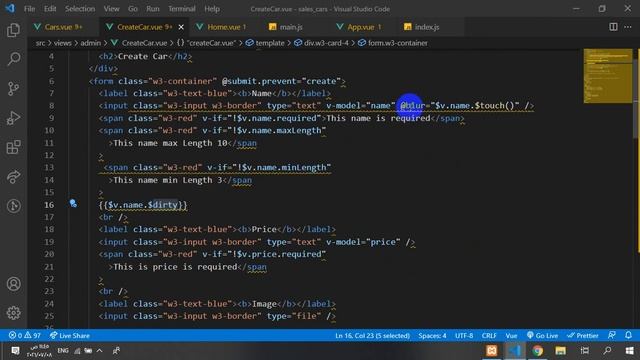Image resolution: width=640 pixels, height=360 pixels.
Task: Switch to the Cars.vue tab
Action: pyautogui.click(x=63, y=27)
